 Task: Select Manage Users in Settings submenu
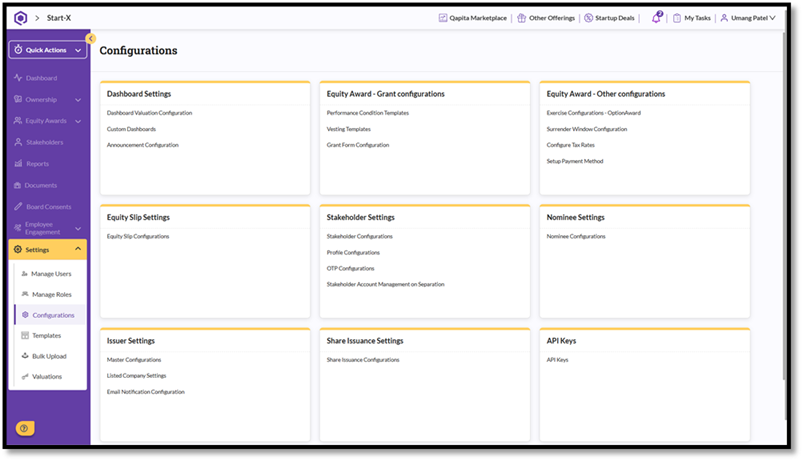point(51,274)
